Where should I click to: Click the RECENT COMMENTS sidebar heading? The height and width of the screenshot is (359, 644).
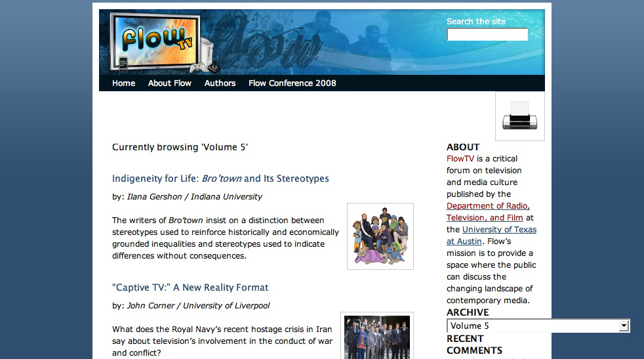tap(474, 345)
